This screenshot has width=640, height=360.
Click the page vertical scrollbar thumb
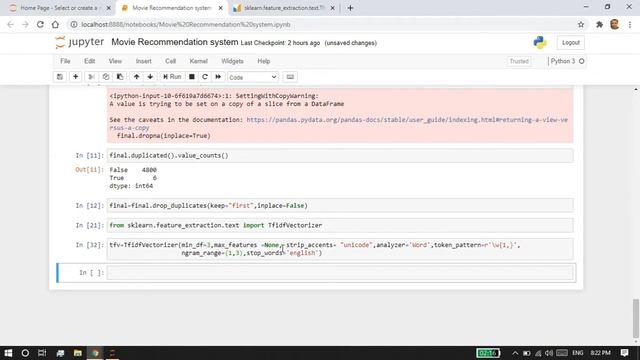[x=636, y=317]
